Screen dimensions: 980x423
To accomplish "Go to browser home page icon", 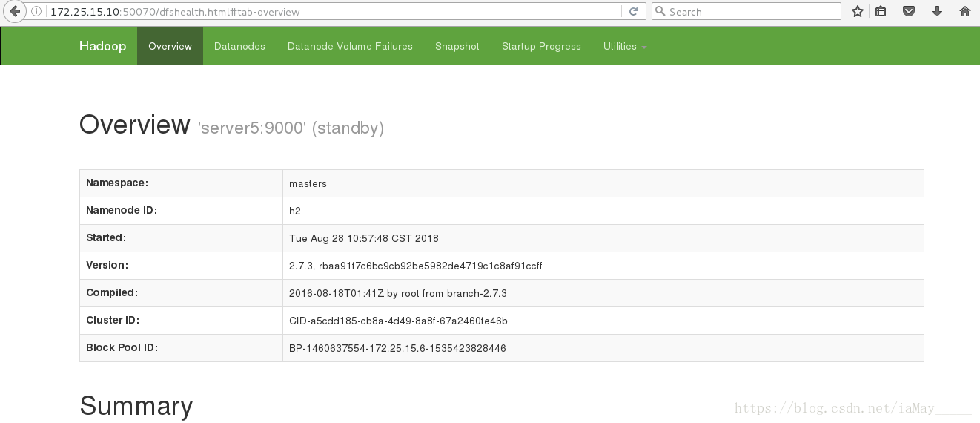I will pos(964,11).
